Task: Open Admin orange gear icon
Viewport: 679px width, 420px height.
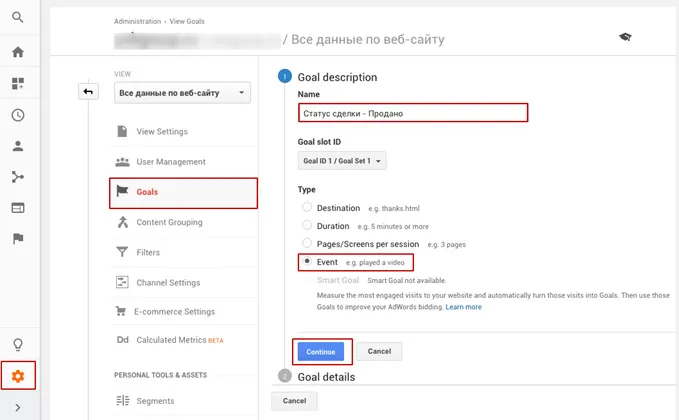Action: coord(18,376)
